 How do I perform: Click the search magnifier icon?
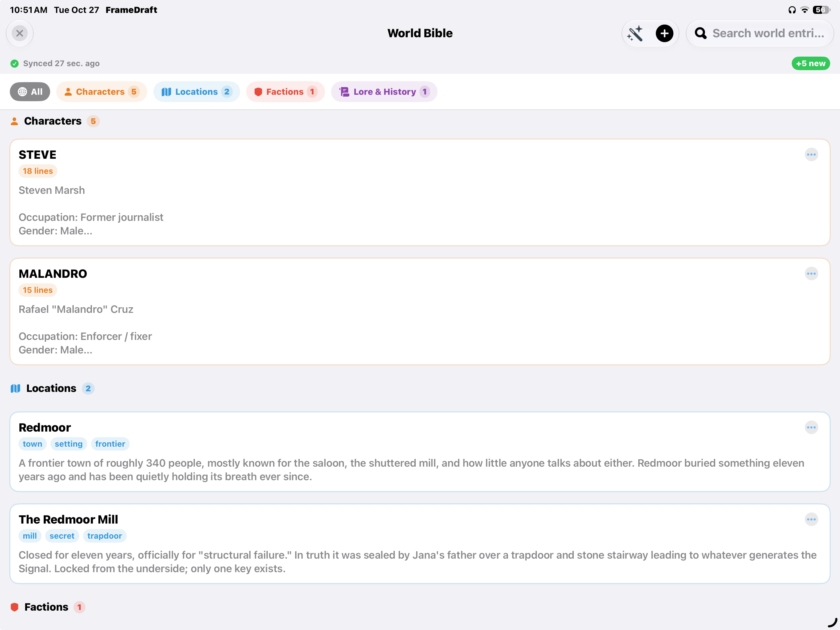701,34
